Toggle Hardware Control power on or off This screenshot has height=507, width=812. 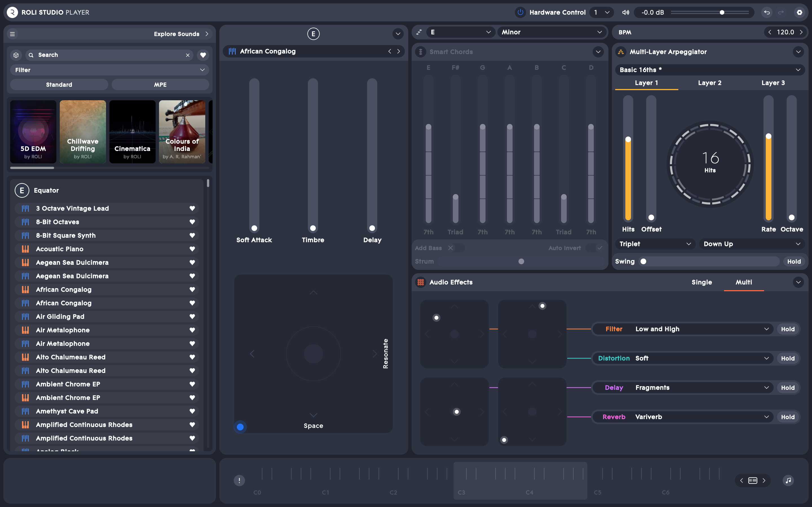(x=520, y=12)
